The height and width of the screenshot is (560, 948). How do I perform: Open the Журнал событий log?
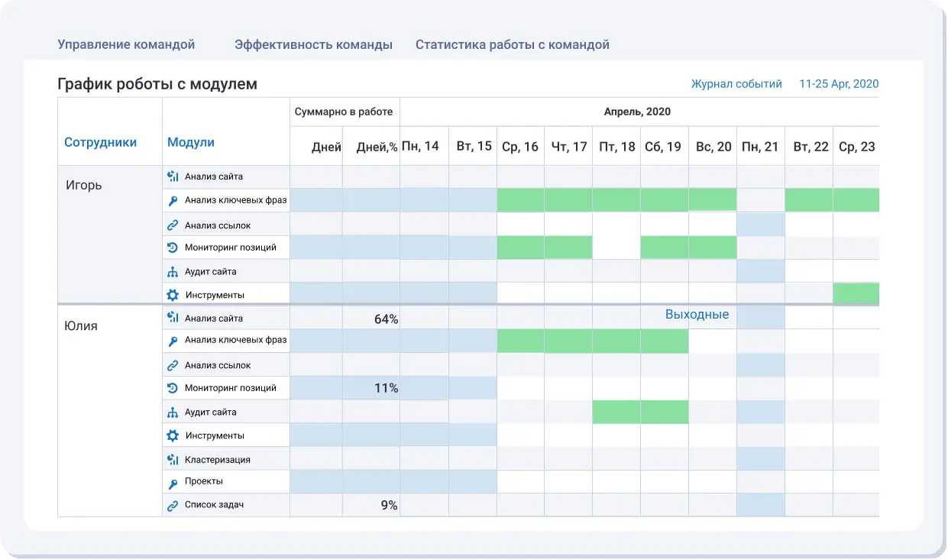(x=736, y=84)
